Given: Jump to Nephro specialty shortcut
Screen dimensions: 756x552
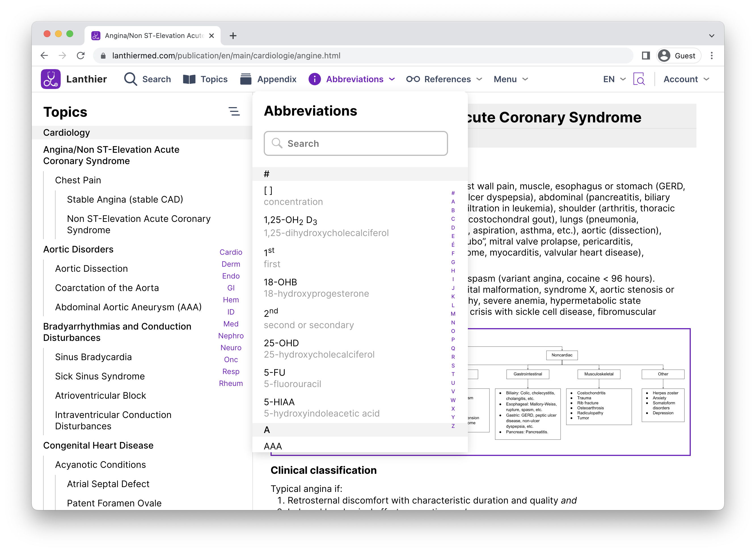Looking at the screenshot, I should coord(231,336).
